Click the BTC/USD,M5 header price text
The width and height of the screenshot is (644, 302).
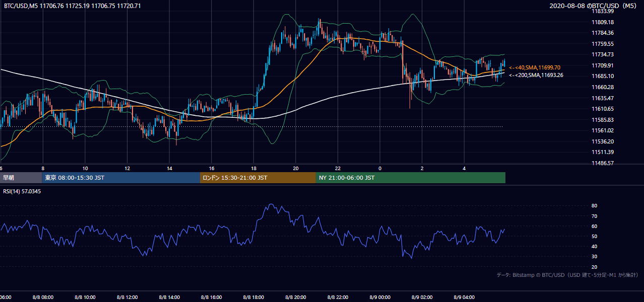(x=73, y=6)
